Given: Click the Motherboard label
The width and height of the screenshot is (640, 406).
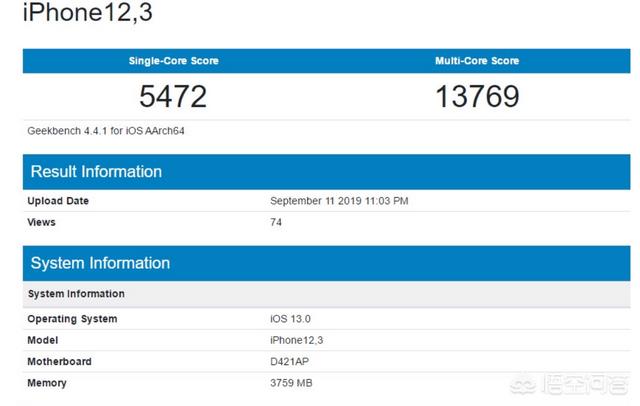Looking at the screenshot, I should coord(59,362).
